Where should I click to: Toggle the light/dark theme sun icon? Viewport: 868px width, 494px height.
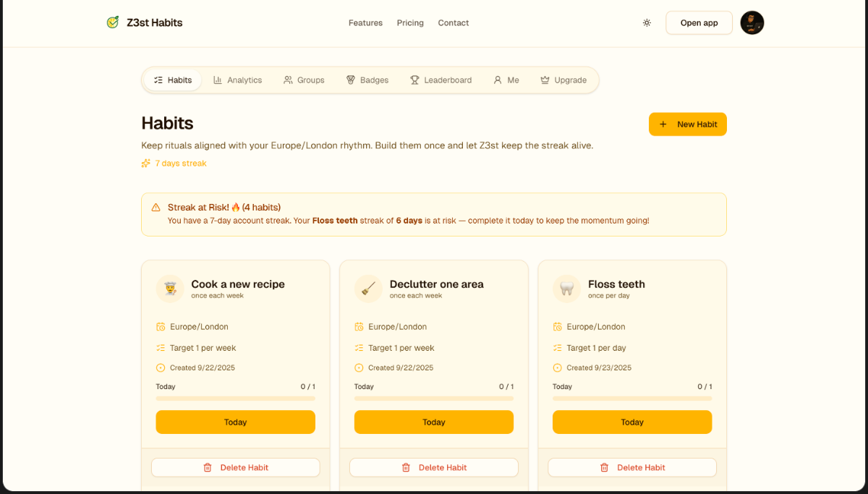[647, 23]
